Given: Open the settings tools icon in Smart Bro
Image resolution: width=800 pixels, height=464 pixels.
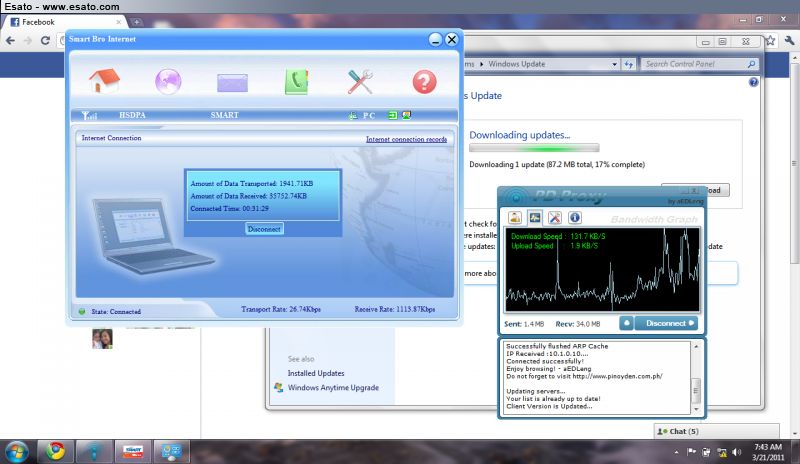Looking at the screenshot, I should click(x=360, y=82).
